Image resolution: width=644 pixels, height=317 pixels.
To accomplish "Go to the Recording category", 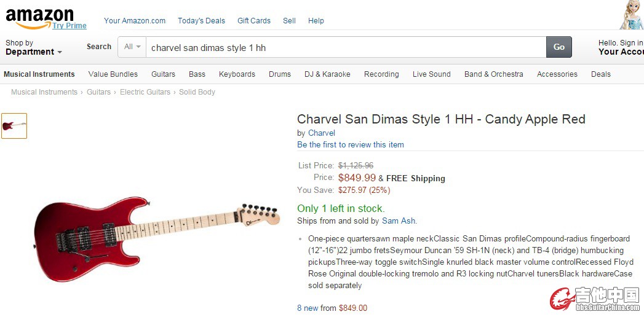I will (x=381, y=74).
